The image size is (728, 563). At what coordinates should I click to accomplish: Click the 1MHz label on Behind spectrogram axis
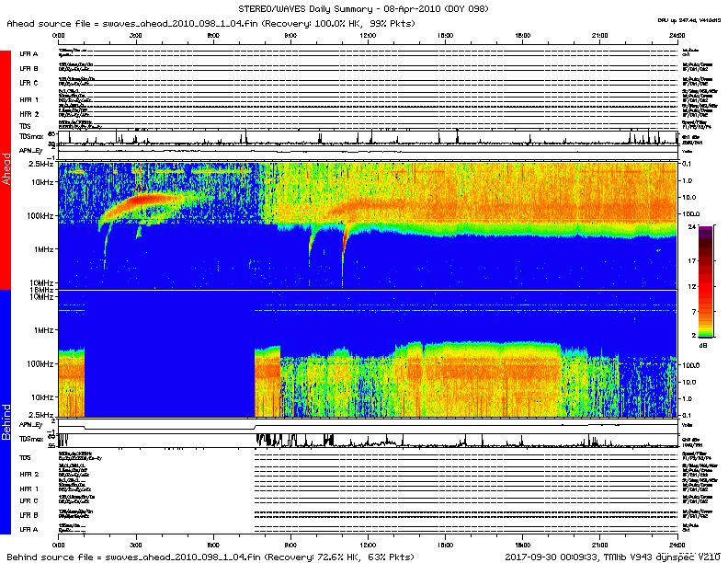pyautogui.click(x=43, y=329)
